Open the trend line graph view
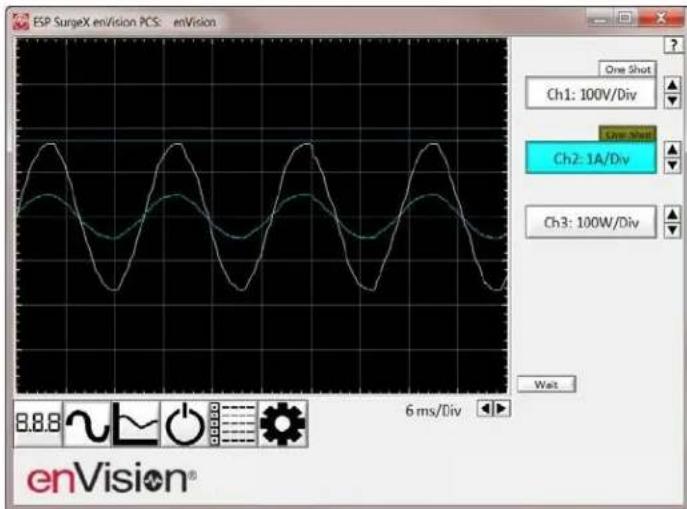This screenshot has width=687, height=509. (136, 424)
